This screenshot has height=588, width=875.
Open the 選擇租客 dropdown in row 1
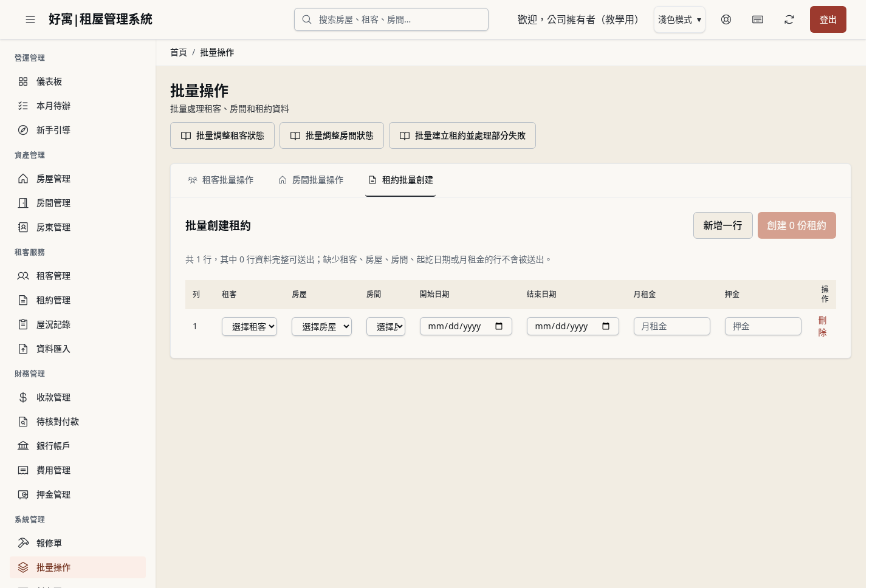pos(249,327)
